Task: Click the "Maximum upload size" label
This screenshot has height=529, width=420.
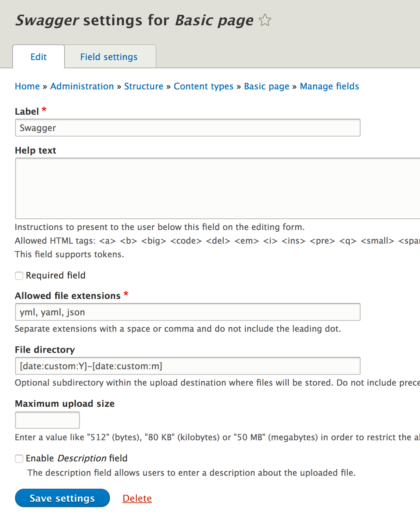Action: coord(65,403)
